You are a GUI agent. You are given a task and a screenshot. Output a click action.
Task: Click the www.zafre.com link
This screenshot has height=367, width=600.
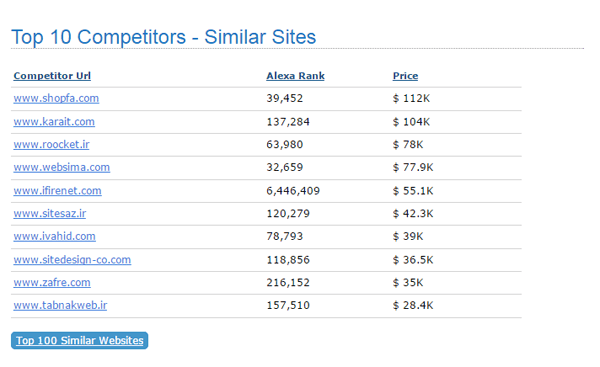pyautogui.click(x=52, y=282)
